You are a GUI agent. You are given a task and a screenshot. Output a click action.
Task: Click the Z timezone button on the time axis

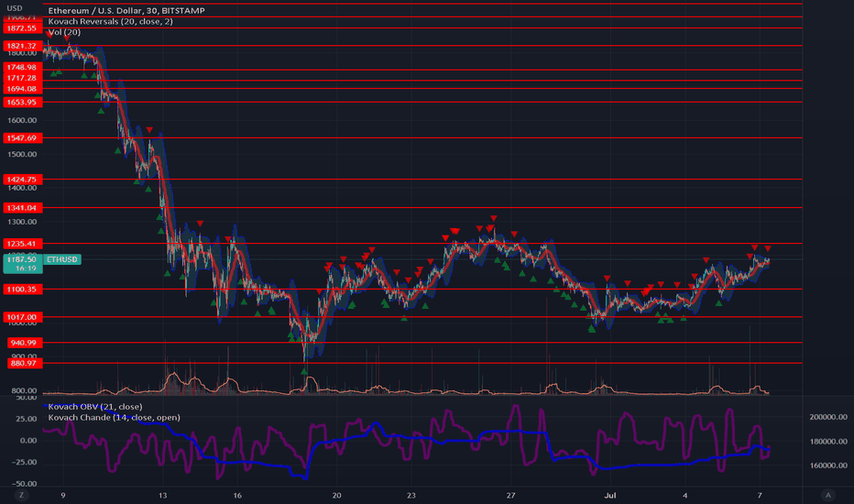click(22, 495)
